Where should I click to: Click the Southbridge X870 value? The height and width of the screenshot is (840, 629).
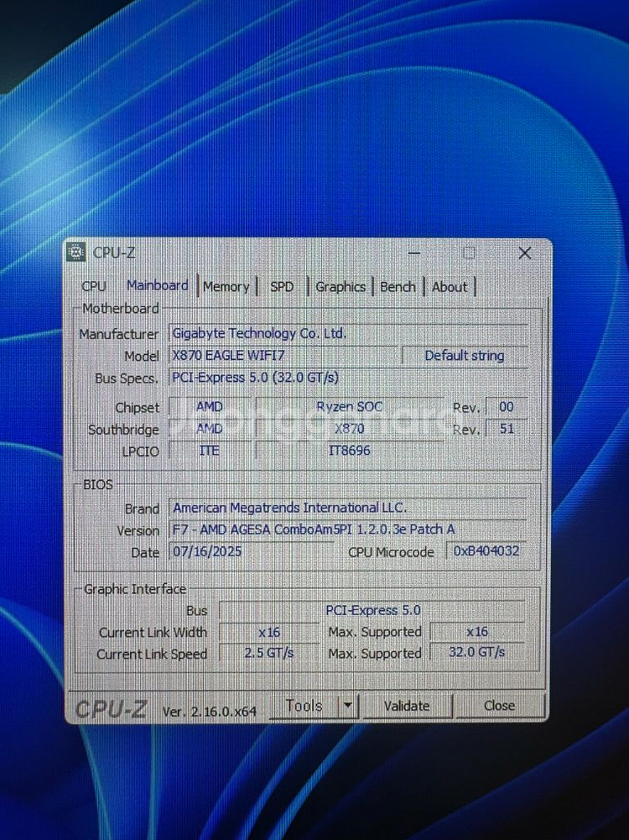(349, 429)
